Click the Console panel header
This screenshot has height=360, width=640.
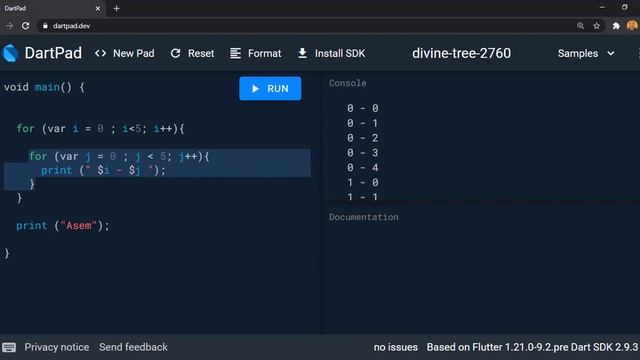[x=348, y=83]
